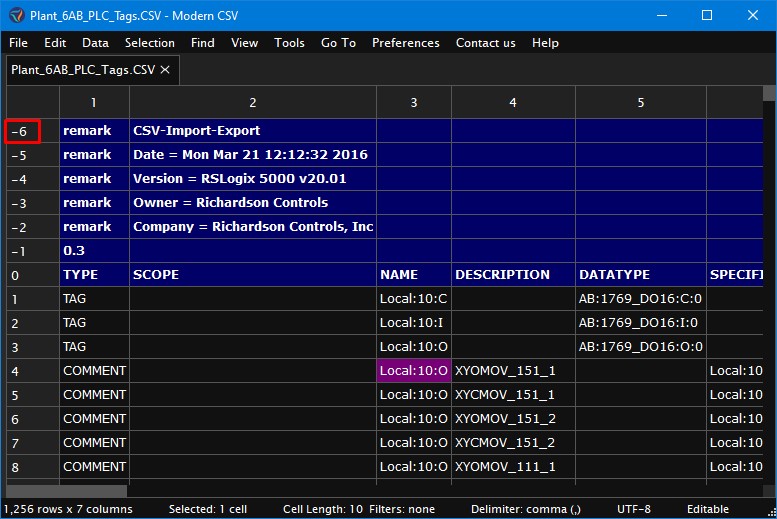
Task: Select row header 8
Action: click(33, 467)
